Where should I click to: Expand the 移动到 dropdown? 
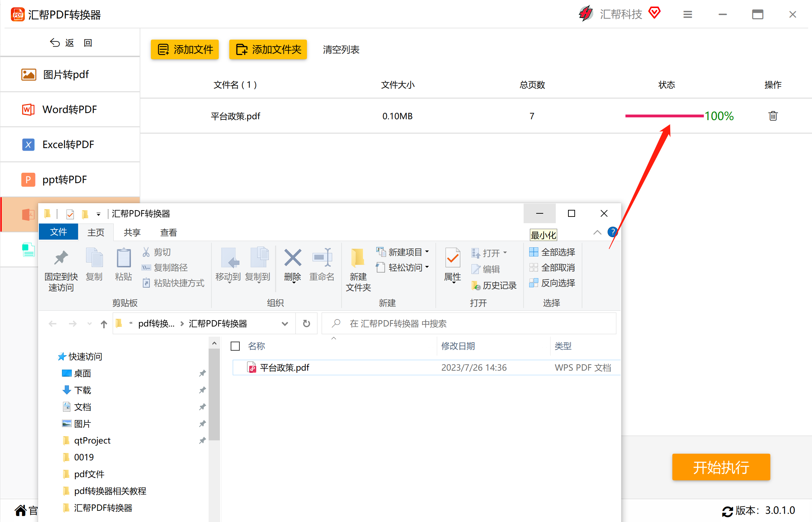coord(229,283)
